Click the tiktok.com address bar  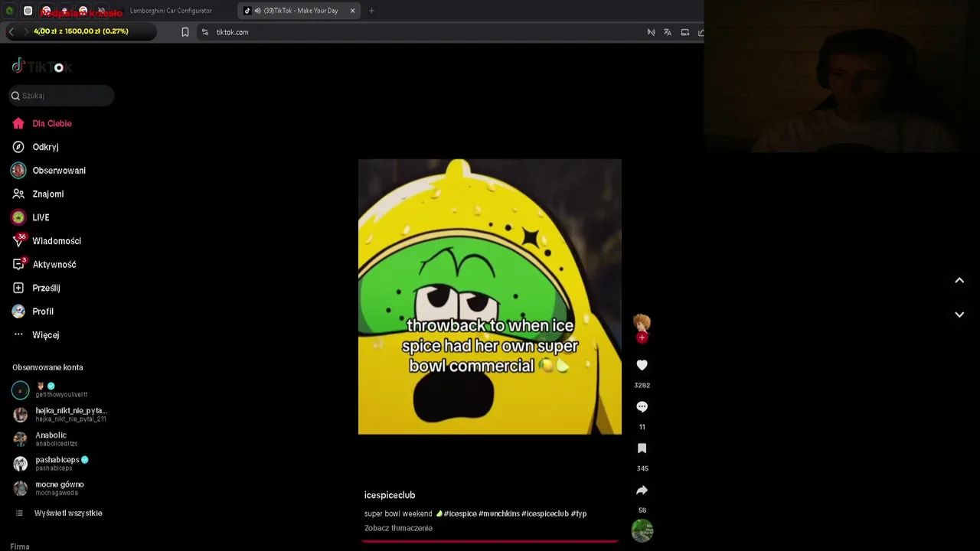[232, 32]
